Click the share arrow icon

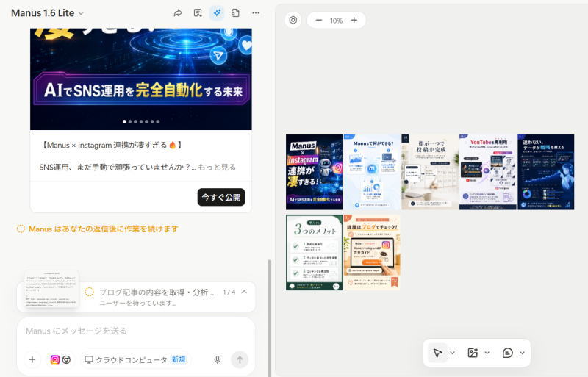pyautogui.click(x=178, y=13)
